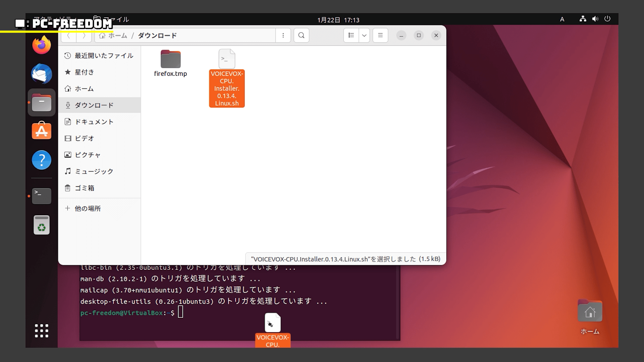Open Terminal from the dock
Screen dimensions: 644x362
(42, 196)
